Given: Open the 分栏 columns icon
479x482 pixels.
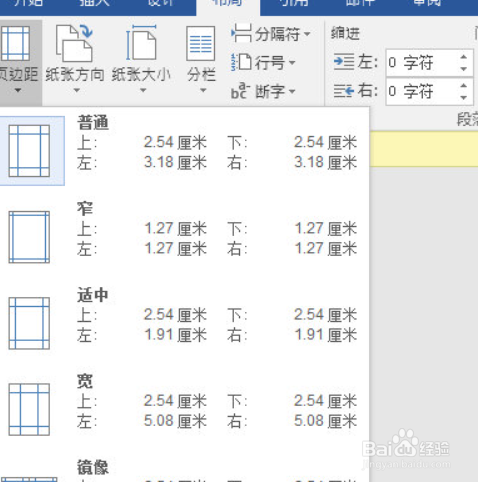Looking at the screenshot, I should point(200,44).
